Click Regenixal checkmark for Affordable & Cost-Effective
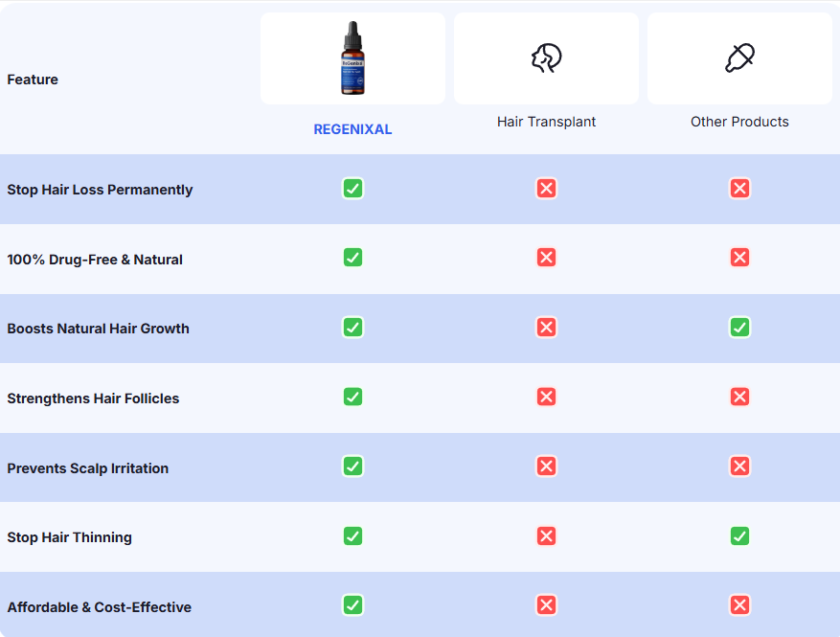The height and width of the screenshot is (637, 840). pos(352,605)
